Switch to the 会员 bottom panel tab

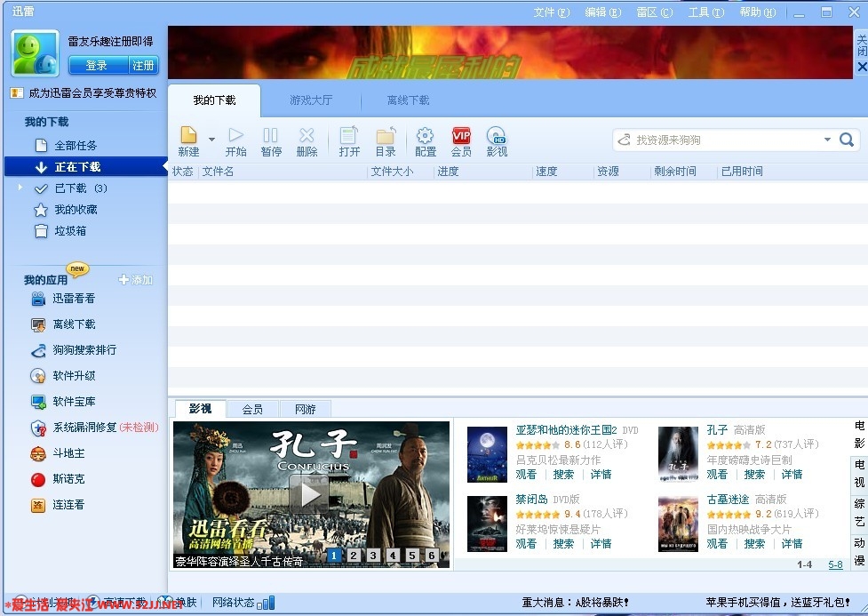point(252,409)
